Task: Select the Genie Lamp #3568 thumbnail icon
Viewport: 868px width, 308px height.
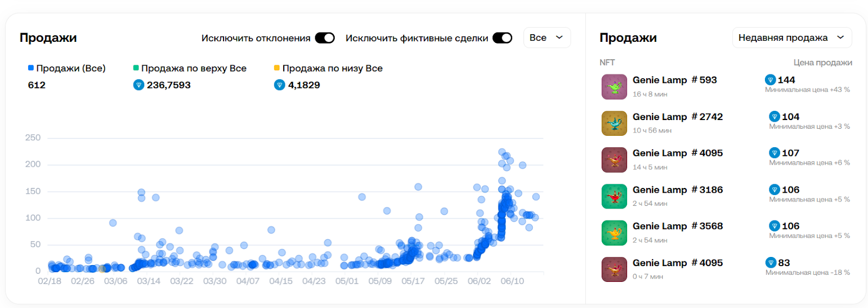Action: (x=614, y=233)
